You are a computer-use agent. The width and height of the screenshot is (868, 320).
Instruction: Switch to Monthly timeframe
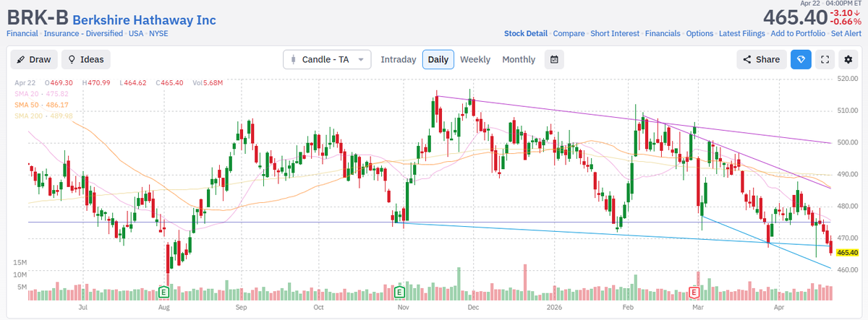(519, 59)
